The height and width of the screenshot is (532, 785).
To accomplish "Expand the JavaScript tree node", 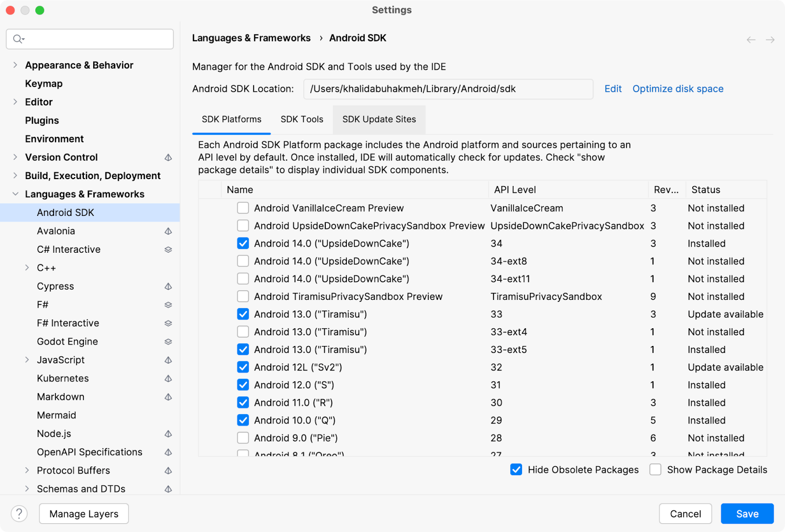I will [x=27, y=360].
